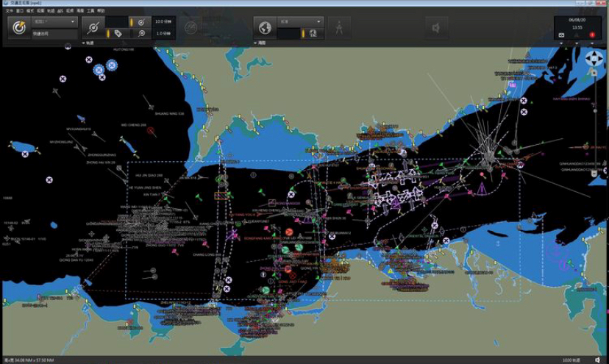Open the 窗口 menu
The height and width of the screenshot is (364, 609).
click(x=20, y=11)
